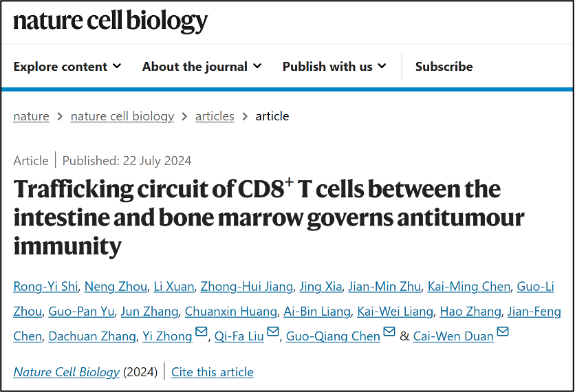Click author Kai-Ming Chen's name
The height and width of the screenshot is (392, 575).
point(469,287)
